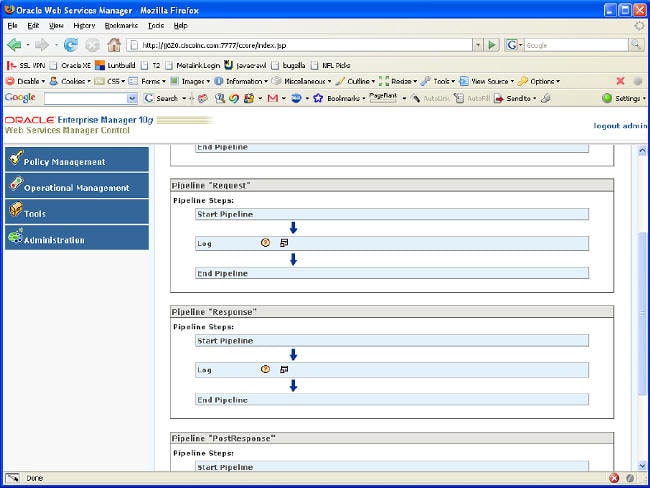Open Operational Management in the sidebar
This screenshot has width=650, height=488.
coord(76,187)
